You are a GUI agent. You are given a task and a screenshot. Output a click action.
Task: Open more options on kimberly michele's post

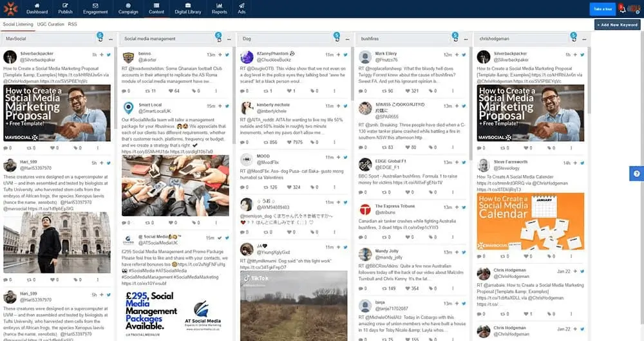point(334,142)
